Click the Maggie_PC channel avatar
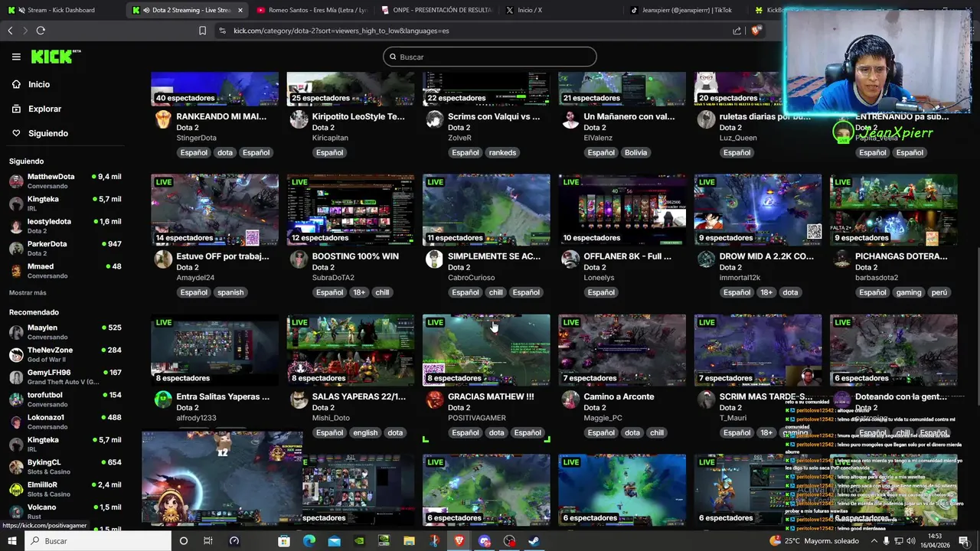 570,399
